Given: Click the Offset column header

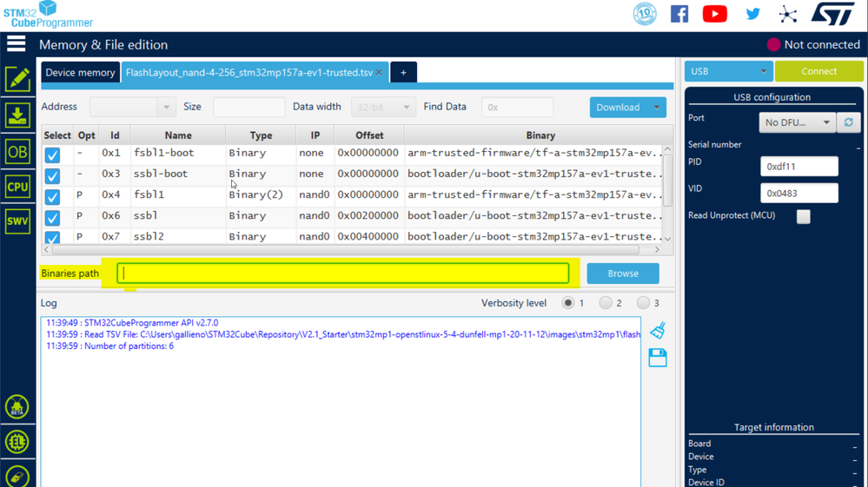Looking at the screenshot, I should (x=369, y=135).
